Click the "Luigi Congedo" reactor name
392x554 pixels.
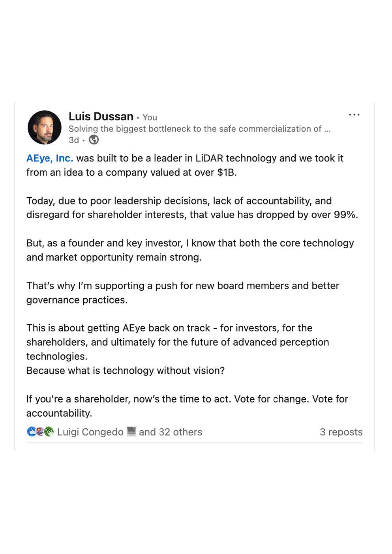[90, 432]
